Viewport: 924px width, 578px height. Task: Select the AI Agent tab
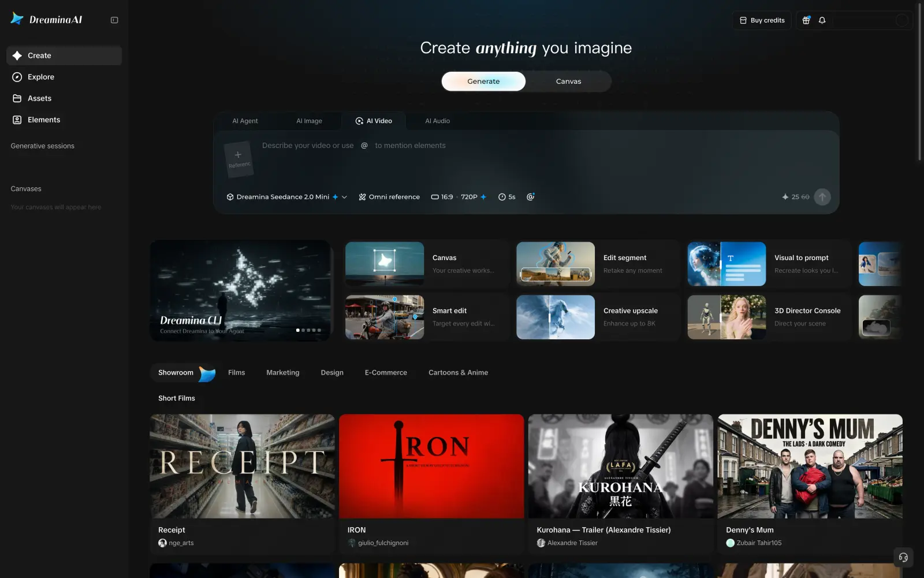tap(245, 121)
